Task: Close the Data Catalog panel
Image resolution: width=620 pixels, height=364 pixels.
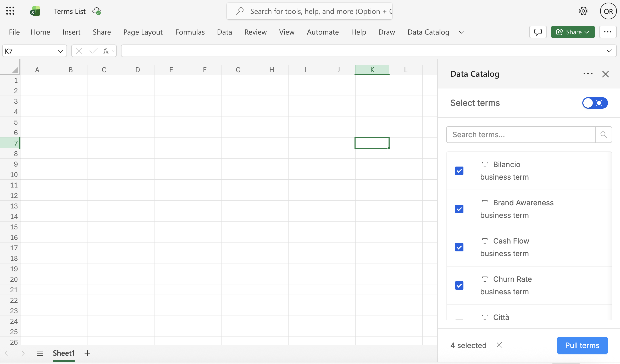Action: pos(605,74)
